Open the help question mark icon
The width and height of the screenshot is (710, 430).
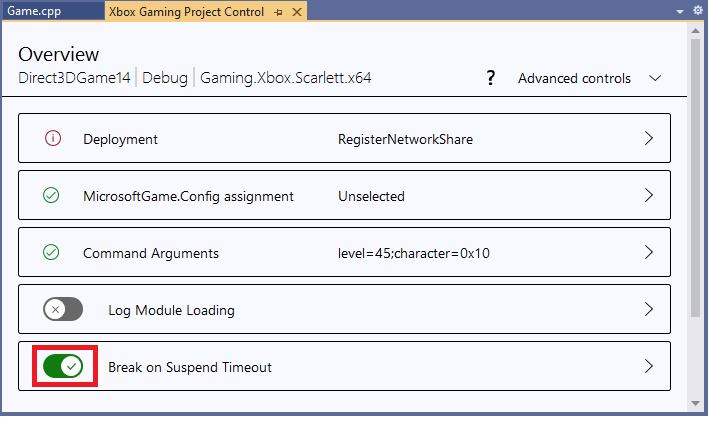(x=490, y=78)
